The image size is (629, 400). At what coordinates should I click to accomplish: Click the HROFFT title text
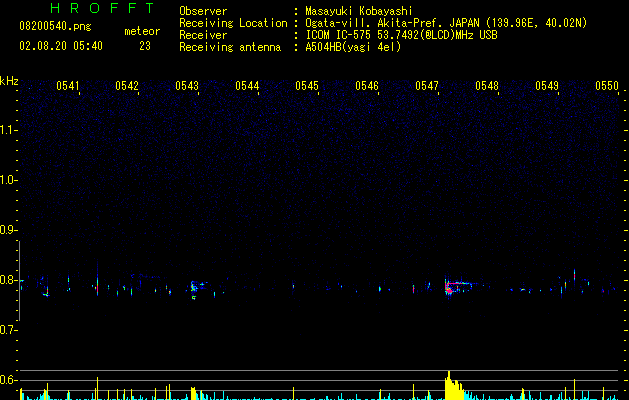102,8
